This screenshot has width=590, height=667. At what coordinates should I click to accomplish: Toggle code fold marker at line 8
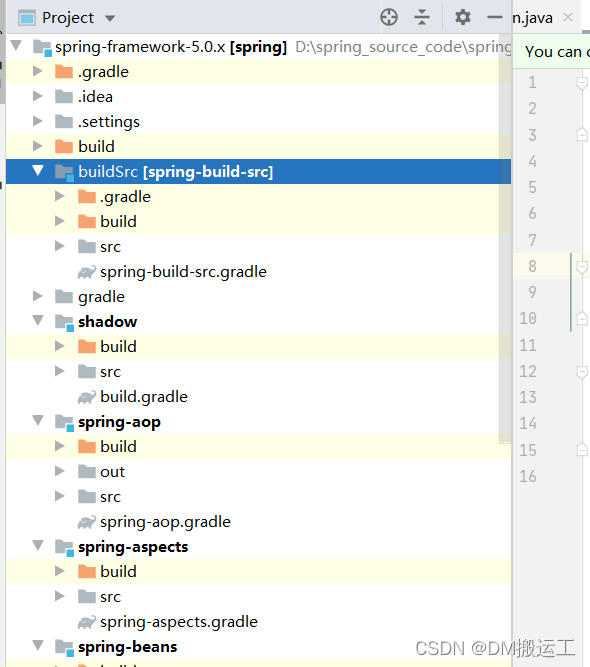[x=582, y=267]
